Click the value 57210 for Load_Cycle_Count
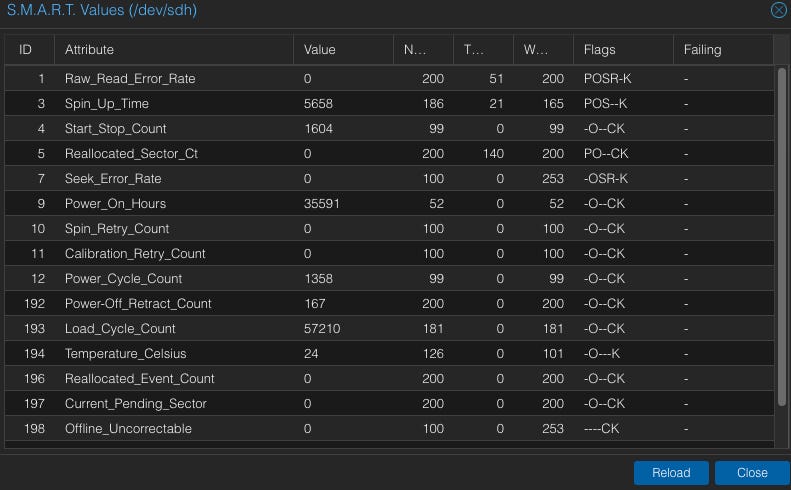This screenshot has width=791, height=490. coord(322,329)
